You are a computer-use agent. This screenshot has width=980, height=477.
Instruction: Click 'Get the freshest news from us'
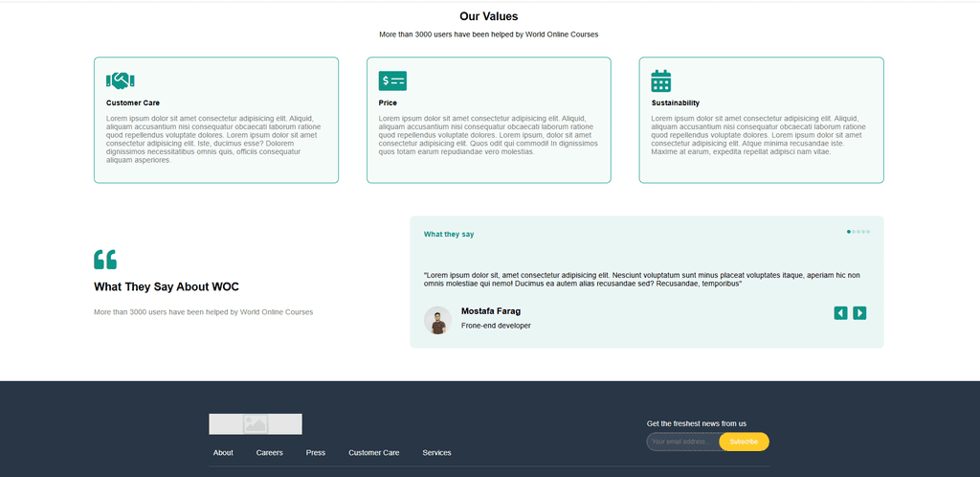tap(697, 424)
